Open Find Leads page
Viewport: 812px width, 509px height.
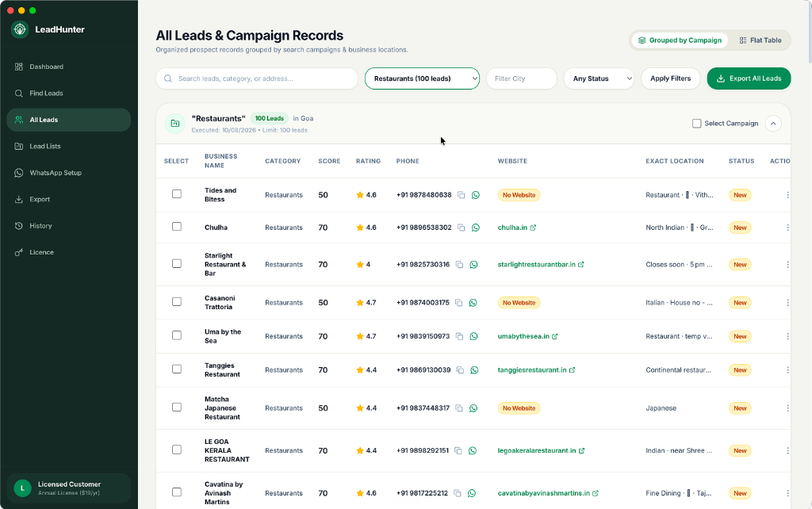point(68,94)
